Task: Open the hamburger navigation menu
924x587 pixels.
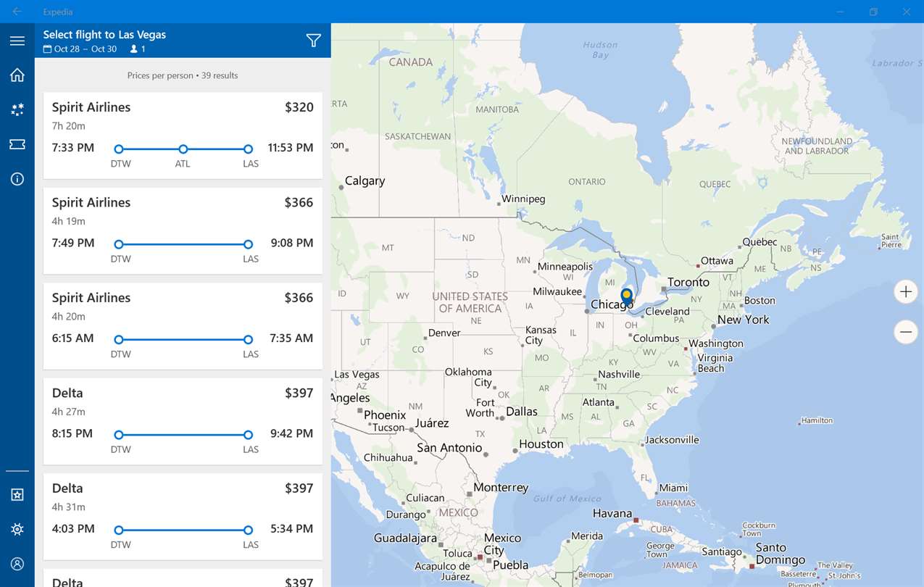Action: tap(17, 41)
